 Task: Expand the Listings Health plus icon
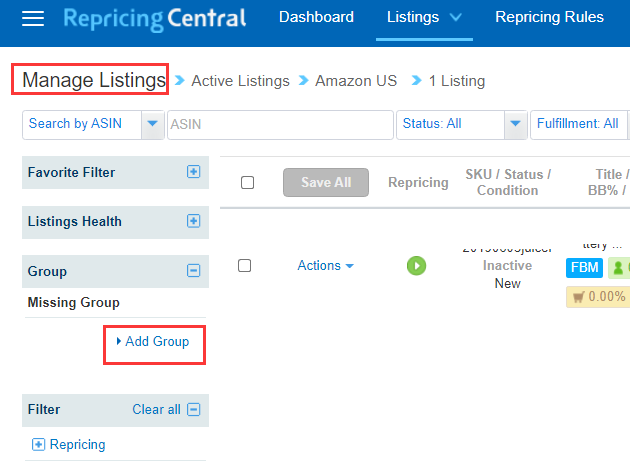(193, 221)
